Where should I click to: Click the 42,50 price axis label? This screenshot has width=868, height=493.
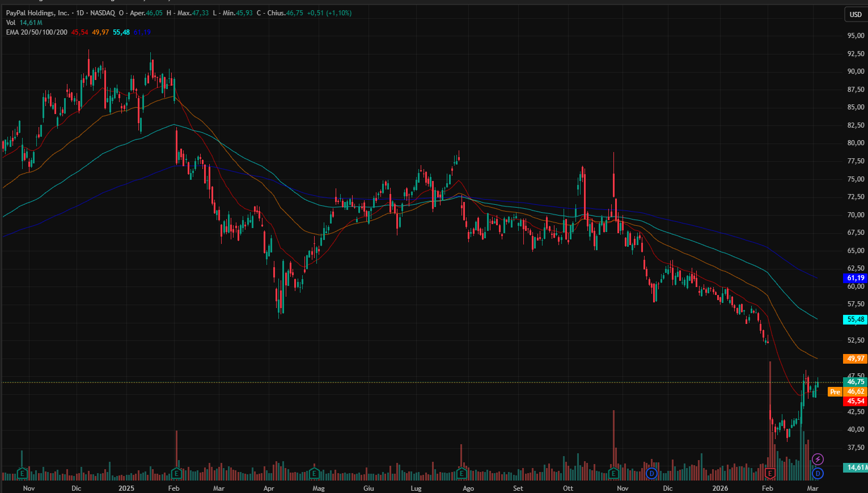pyautogui.click(x=856, y=412)
